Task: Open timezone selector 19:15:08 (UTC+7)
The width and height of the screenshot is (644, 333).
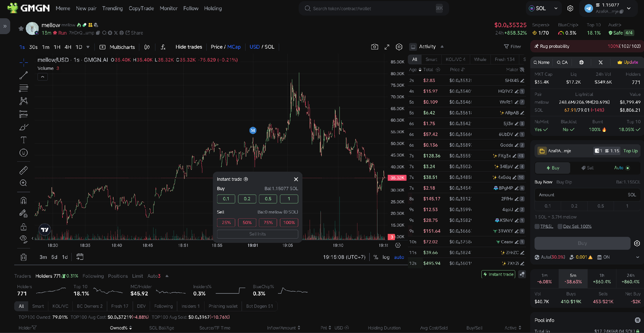Action: point(345,257)
